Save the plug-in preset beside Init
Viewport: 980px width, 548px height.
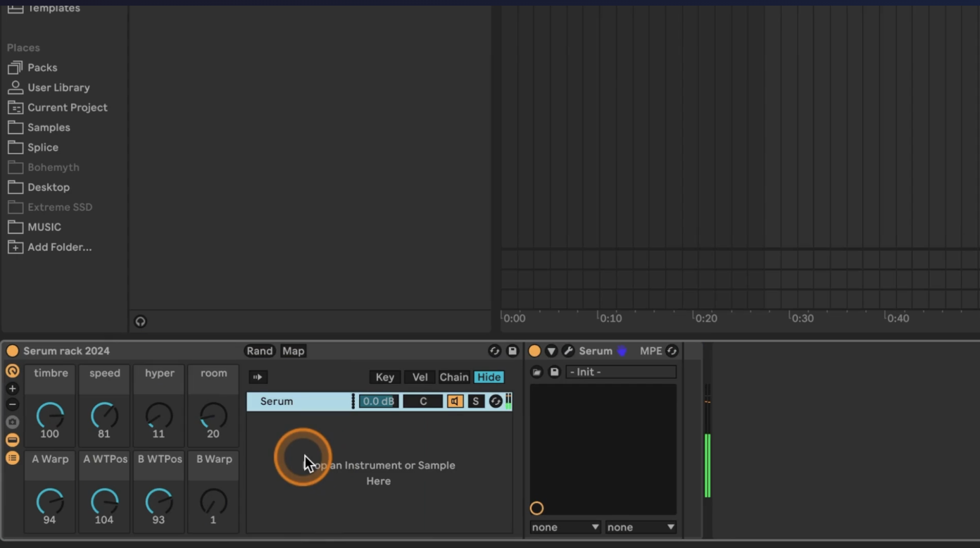click(554, 372)
